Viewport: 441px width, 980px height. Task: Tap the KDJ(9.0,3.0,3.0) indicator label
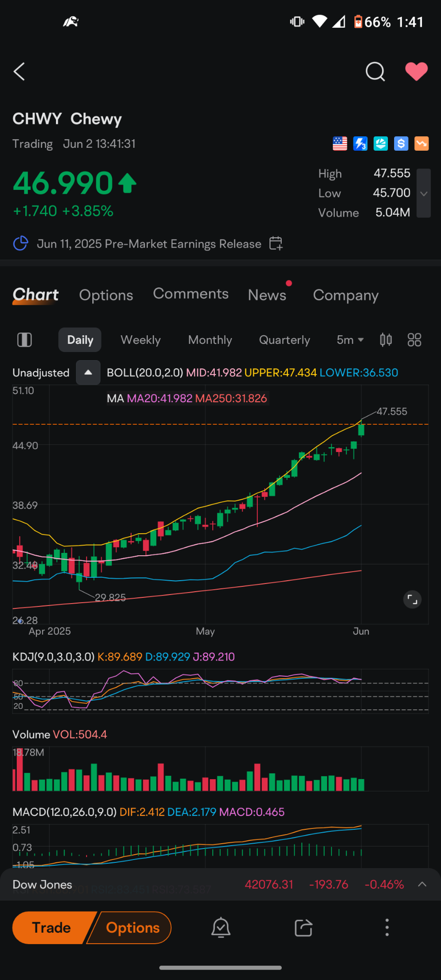coord(54,657)
